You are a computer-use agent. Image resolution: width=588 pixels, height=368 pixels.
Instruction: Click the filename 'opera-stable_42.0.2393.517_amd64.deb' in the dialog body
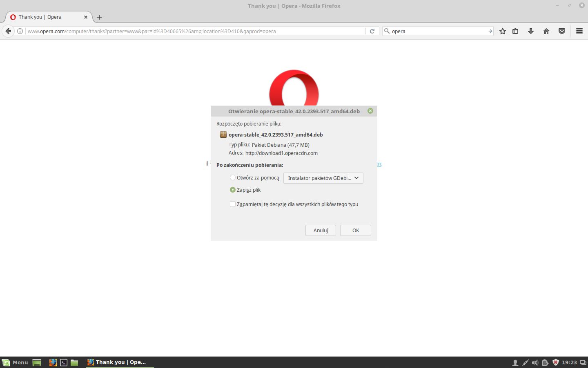point(276,135)
